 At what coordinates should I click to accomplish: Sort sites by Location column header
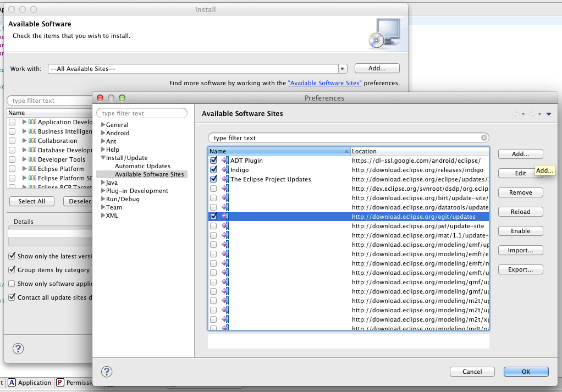(420, 151)
